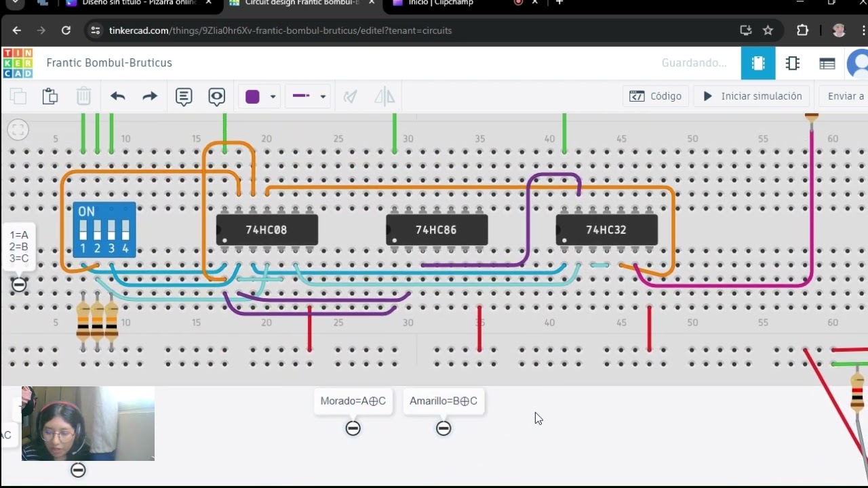Switch to Circuit view icon (highlighted blue)
The height and width of the screenshot is (488, 868).
click(x=758, y=63)
